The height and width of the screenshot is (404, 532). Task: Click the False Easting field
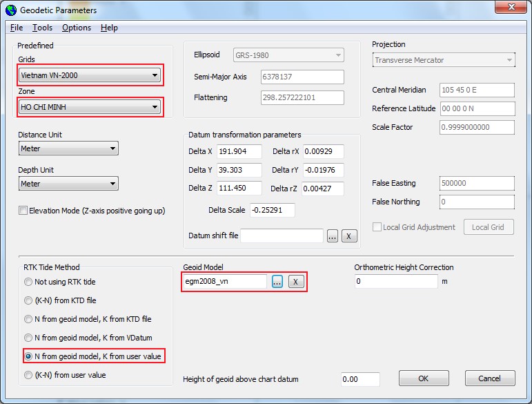[477, 183]
